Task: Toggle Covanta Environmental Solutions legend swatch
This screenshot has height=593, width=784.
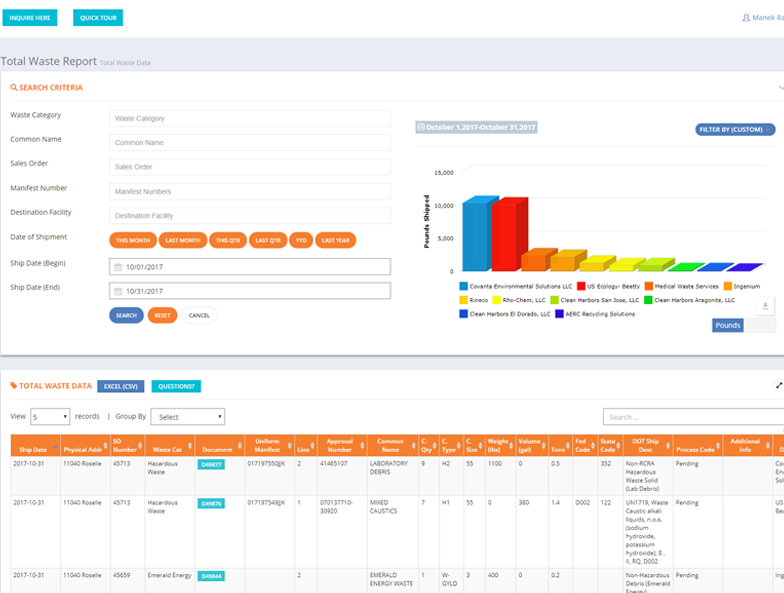Action: pos(464,286)
